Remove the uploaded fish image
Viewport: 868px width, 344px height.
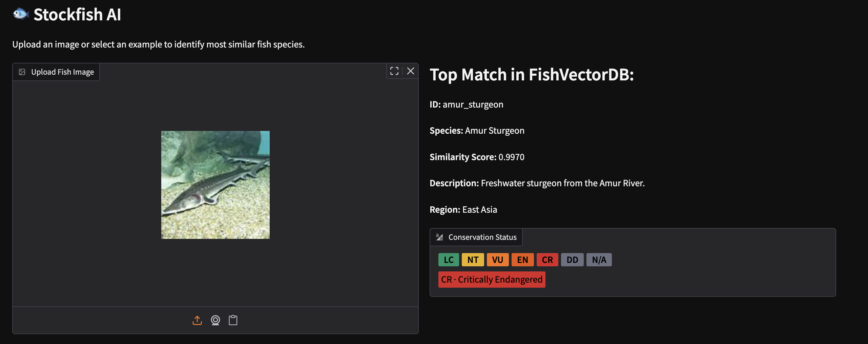pos(411,71)
